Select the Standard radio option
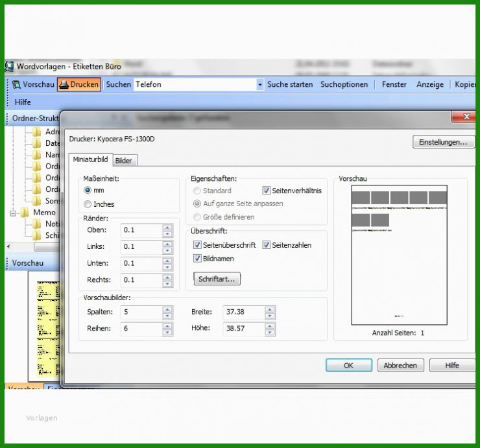480x448 pixels. pyautogui.click(x=197, y=191)
